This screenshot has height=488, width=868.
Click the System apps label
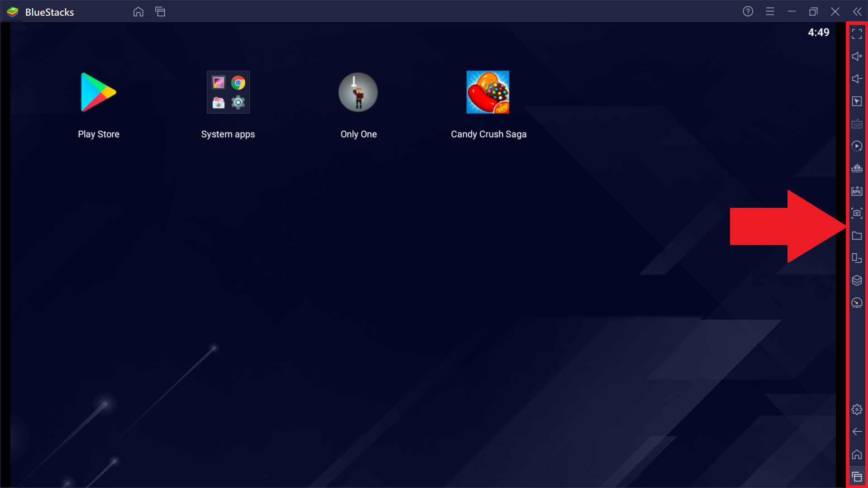228,134
